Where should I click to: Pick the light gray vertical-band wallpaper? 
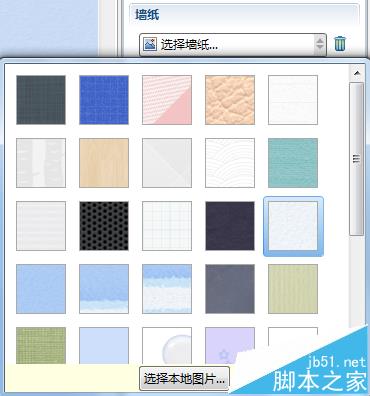point(41,163)
